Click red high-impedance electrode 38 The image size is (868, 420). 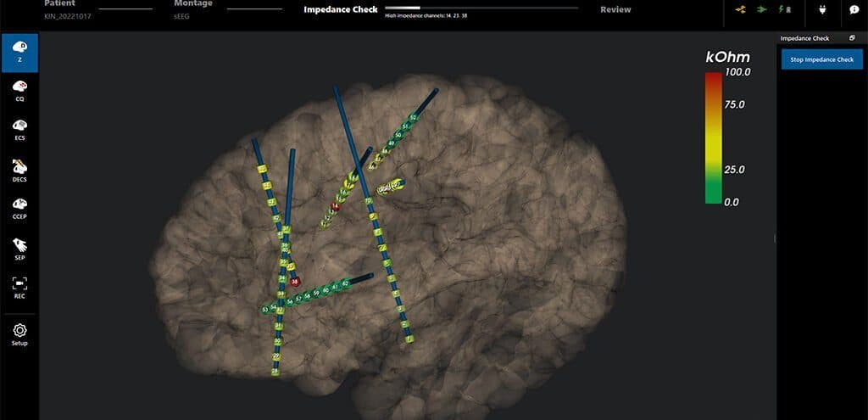(294, 282)
